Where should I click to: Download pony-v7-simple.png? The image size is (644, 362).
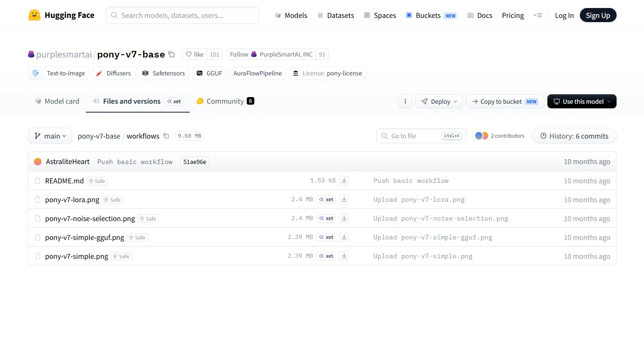coord(344,256)
